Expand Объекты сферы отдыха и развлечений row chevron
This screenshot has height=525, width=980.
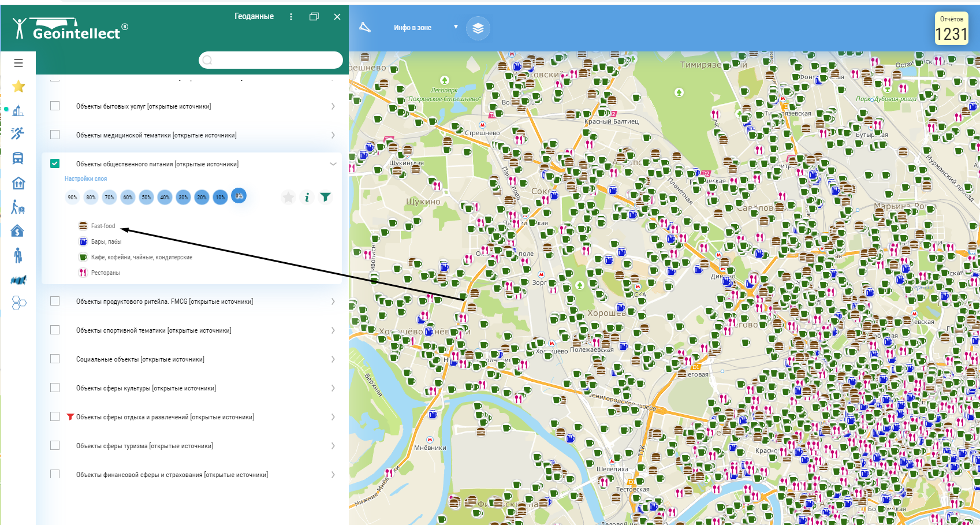click(x=333, y=417)
